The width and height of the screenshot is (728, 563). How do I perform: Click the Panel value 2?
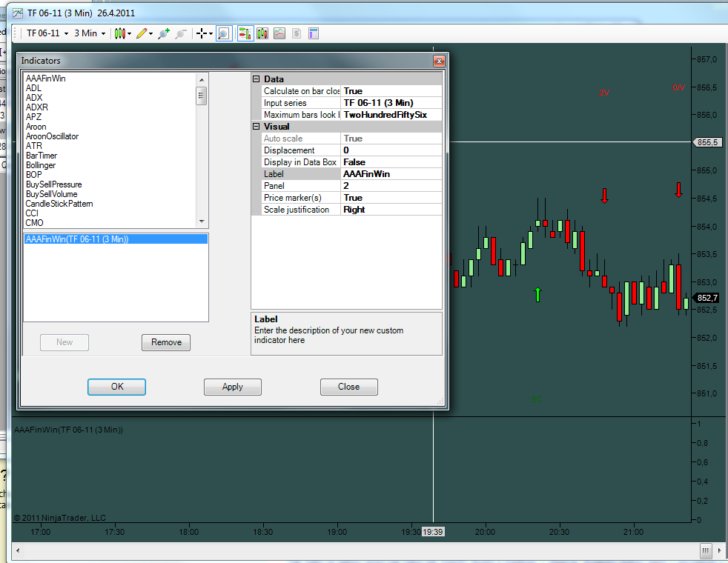point(391,186)
